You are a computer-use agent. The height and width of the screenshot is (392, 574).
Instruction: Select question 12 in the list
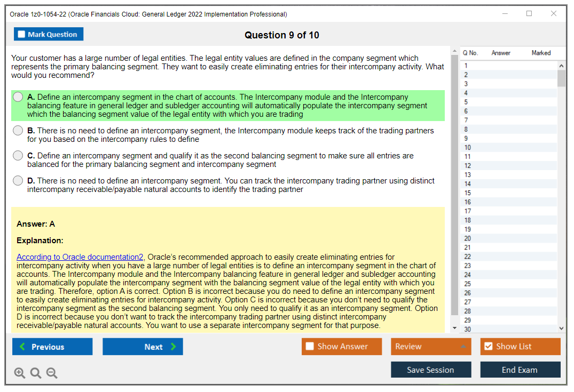tap(468, 166)
